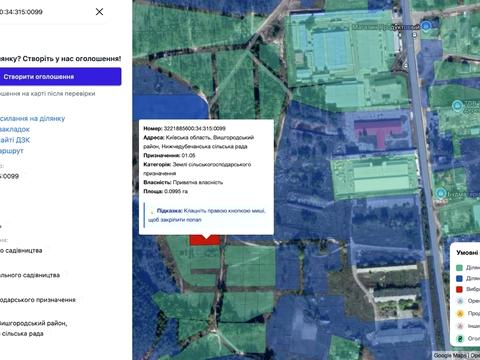This screenshot has width=480, height=360.
Task: Click the Умовні legend heading
Action: [468, 253]
